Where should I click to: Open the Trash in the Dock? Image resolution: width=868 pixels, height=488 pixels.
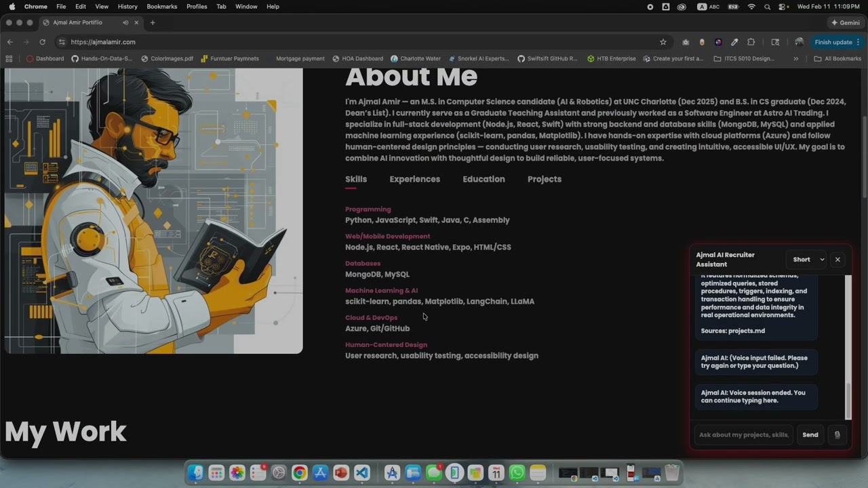(x=672, y=472)
